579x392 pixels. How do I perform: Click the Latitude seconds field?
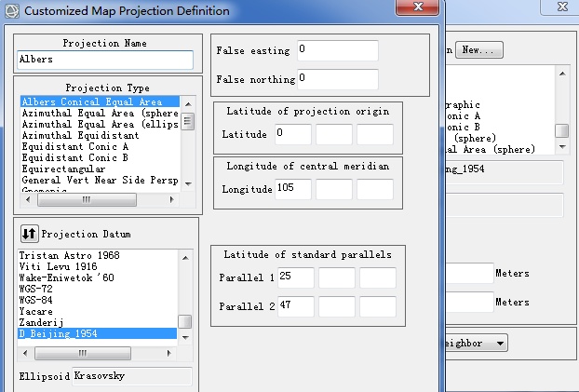point(375,134)
